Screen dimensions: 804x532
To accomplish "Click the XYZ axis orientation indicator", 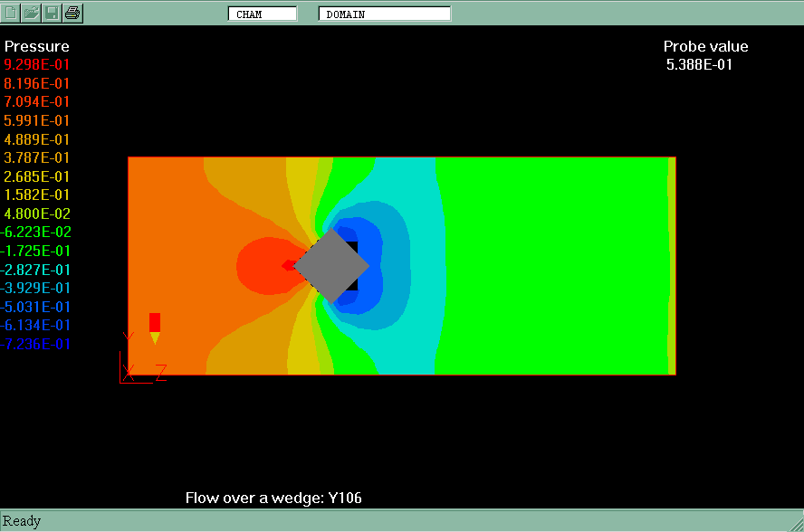I will point(138,360).
